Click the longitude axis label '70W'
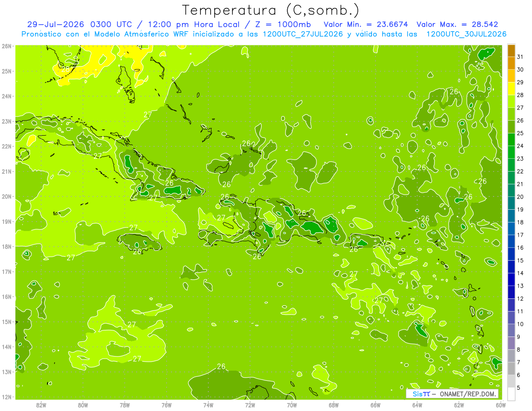This screenshot has width=532, height=411. coord(292,405)
